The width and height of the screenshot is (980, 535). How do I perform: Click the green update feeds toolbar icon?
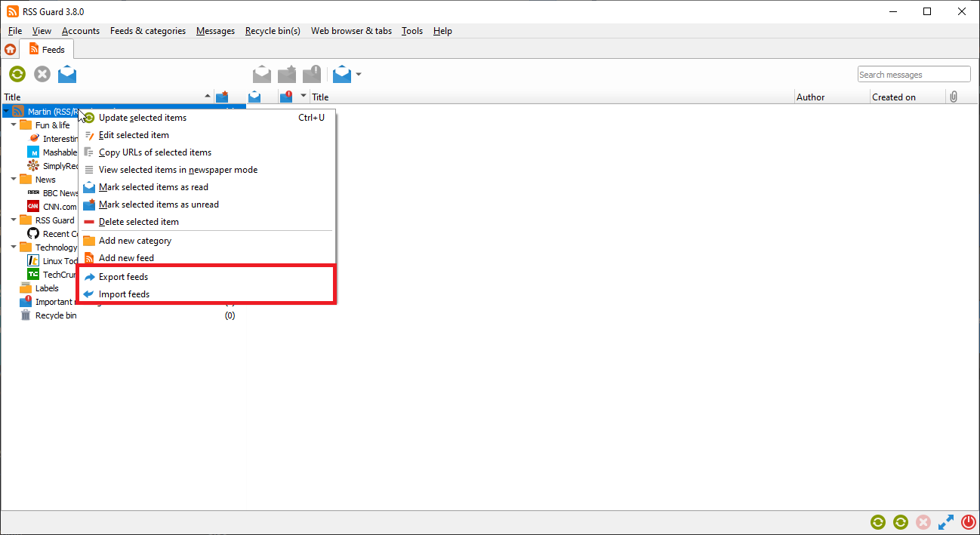click(17, 74)
